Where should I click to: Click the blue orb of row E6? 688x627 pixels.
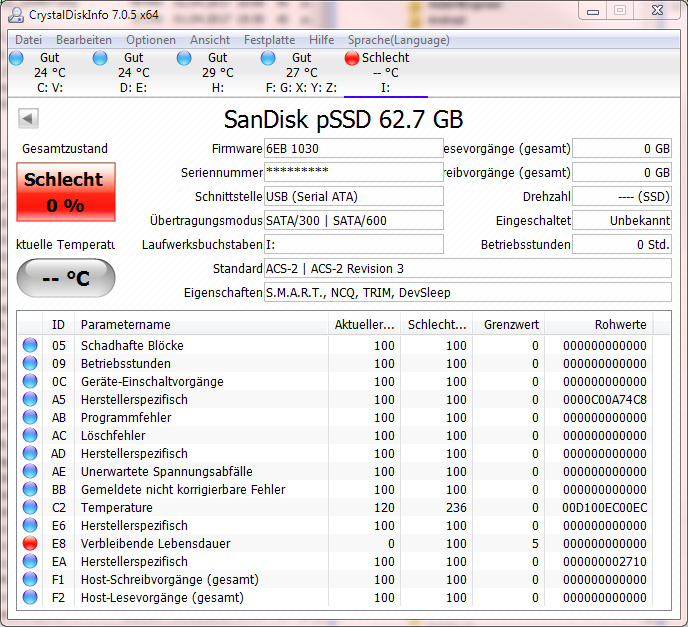[x=30, y=525]
